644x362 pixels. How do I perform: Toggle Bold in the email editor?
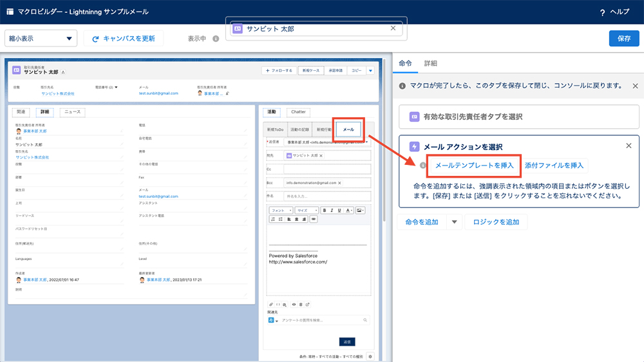pyautogui.click(x=325, y=211)
